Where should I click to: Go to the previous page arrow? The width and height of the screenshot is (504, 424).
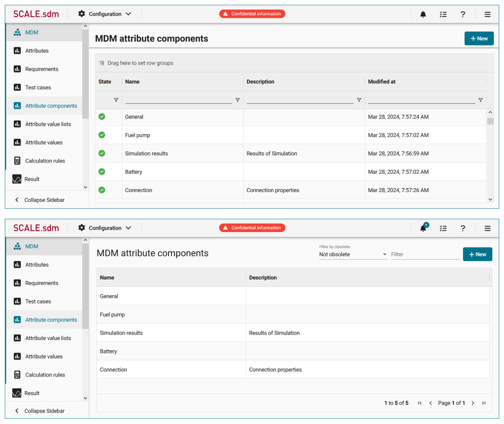click(x=431, y=403)
